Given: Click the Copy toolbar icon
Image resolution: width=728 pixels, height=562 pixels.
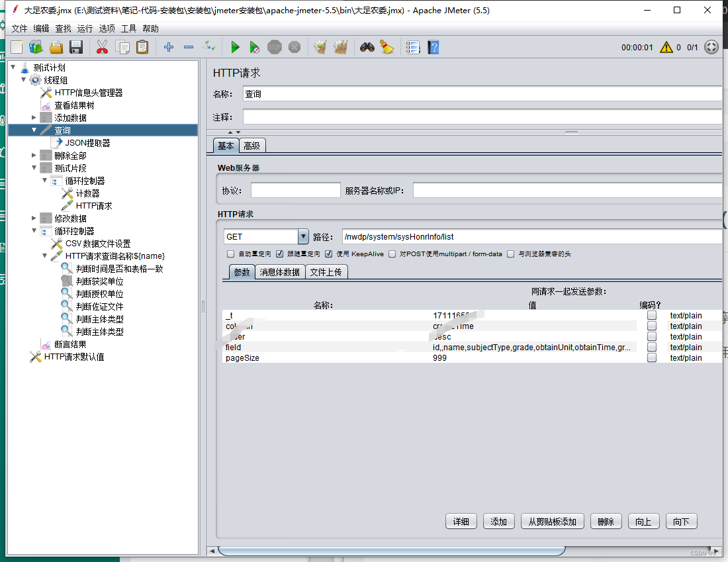Looking at the screenshot, I should click(x=122, y=47).
